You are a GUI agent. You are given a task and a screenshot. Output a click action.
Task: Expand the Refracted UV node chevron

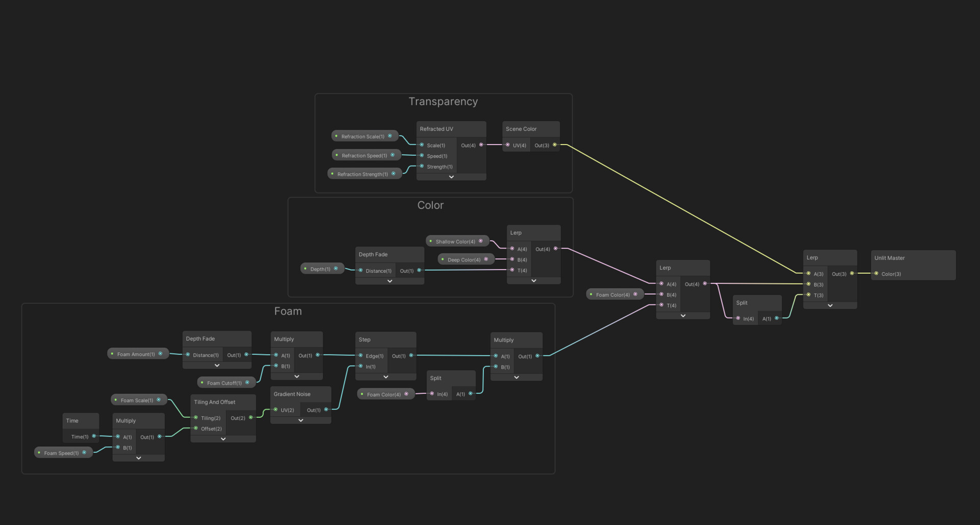[451, 177]
